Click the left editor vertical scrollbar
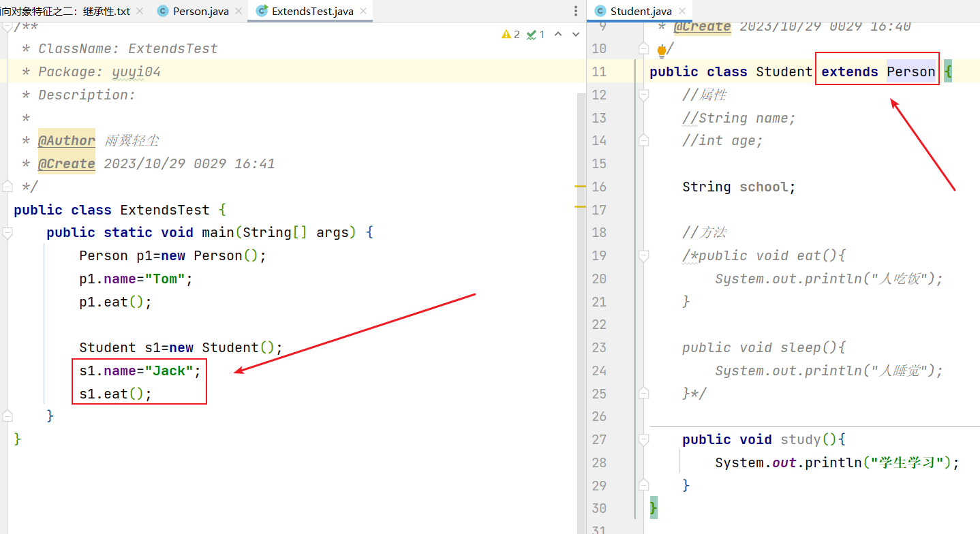The image size is (980, 534). tap(581, 313)
